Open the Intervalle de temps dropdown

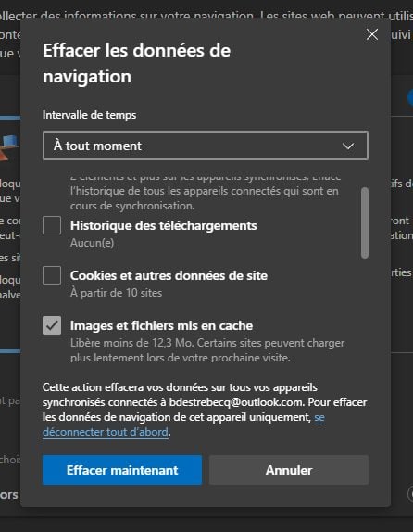tap(206, 146)
